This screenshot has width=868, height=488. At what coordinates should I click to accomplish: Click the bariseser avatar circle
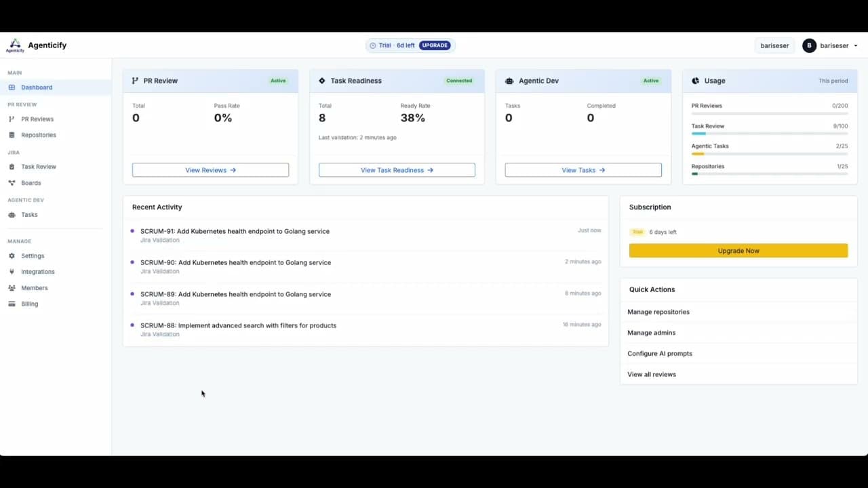[809, 45]
